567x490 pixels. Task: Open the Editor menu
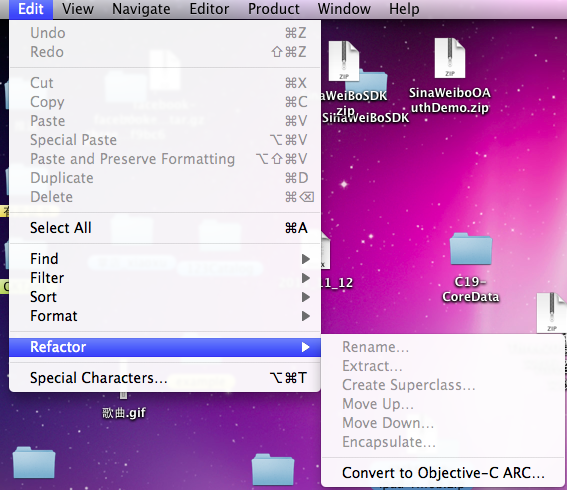click(x=209, y=9)
